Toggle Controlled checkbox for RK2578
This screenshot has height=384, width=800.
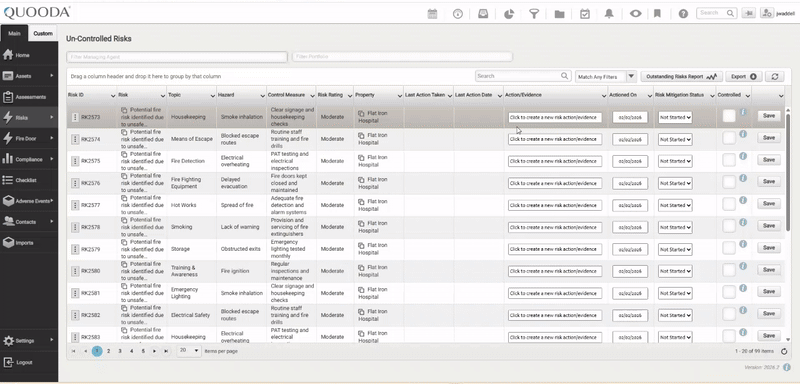[729, 226]
